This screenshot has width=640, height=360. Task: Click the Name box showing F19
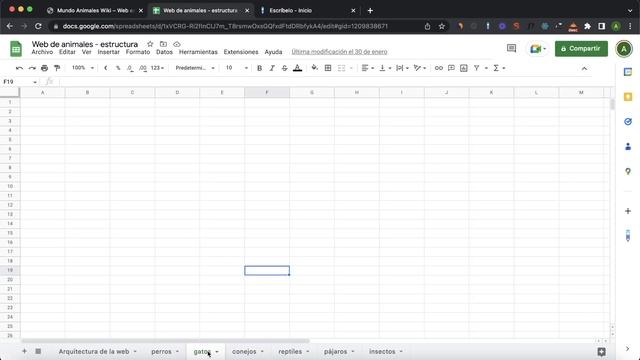20,82
